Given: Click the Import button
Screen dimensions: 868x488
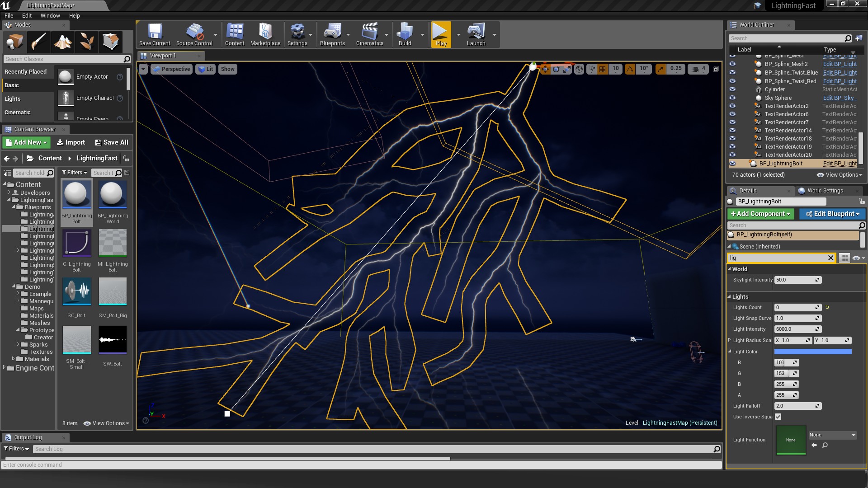Looking at the screenshot, I should (x=71, y=142).
